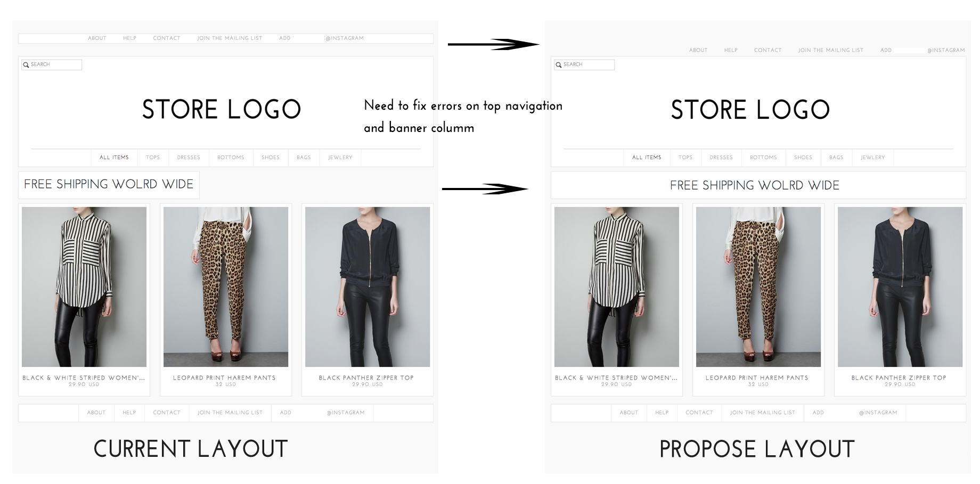
Task: Open DRESSES category in current layout nav
Action: (x=189, y=158)
